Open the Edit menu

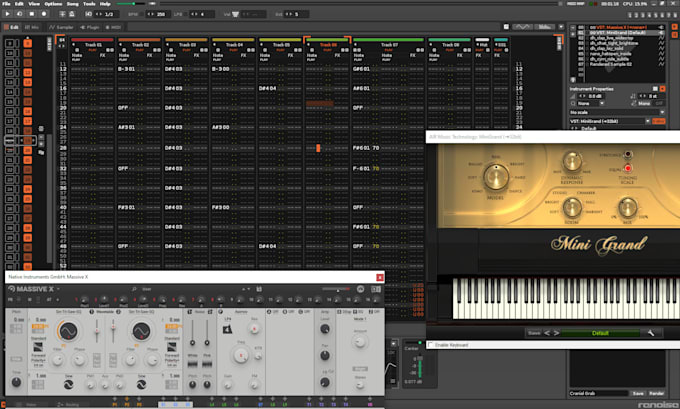click(20, 3)
